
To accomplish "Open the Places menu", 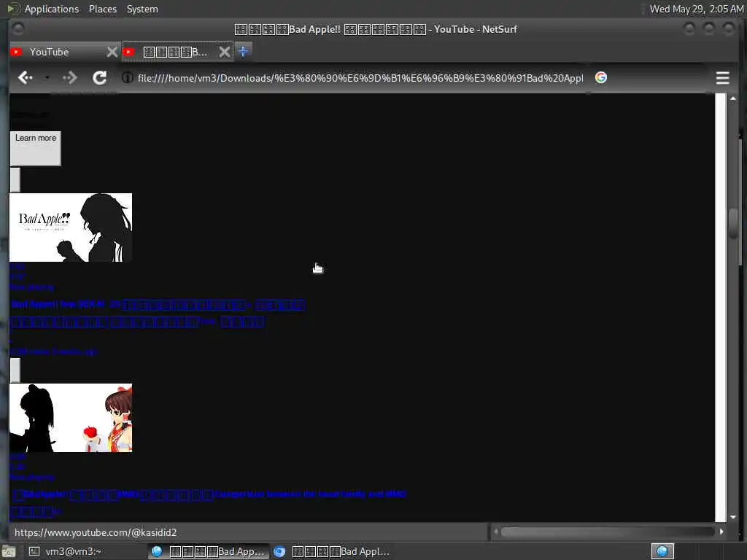I will point(103,9).
